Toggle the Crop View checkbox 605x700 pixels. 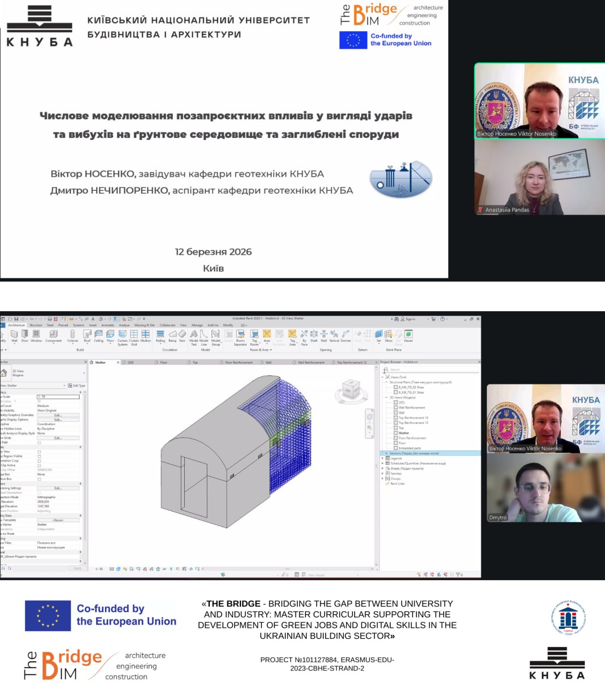point(39,452)
